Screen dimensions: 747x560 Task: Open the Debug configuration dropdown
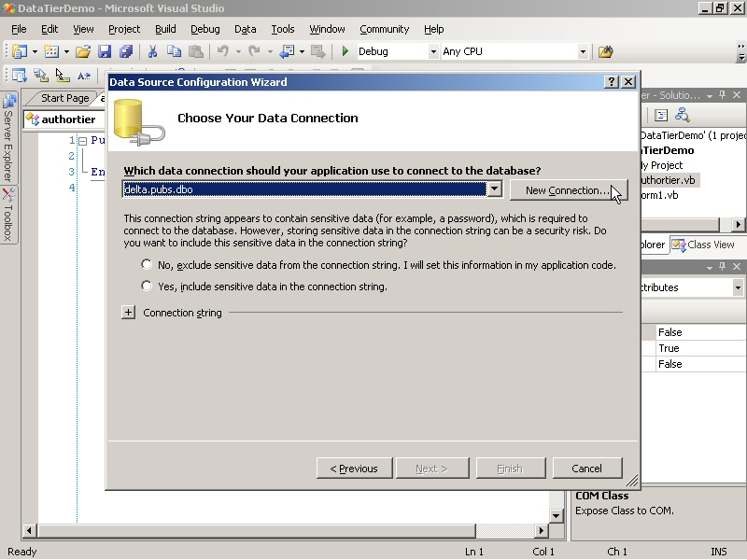pyautogui.click(x=433, y=51)
